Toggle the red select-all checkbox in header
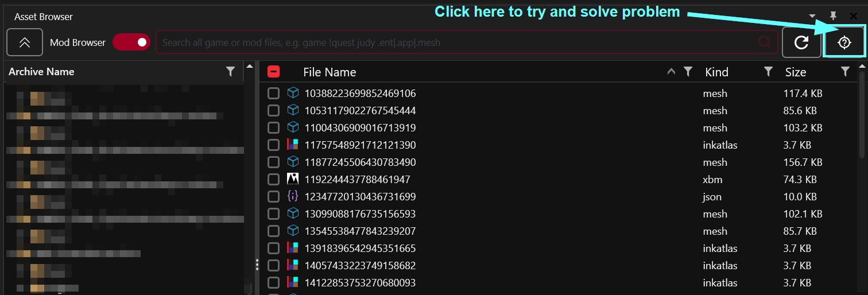Viewport: 868px width, 295px height. [274, 72]
